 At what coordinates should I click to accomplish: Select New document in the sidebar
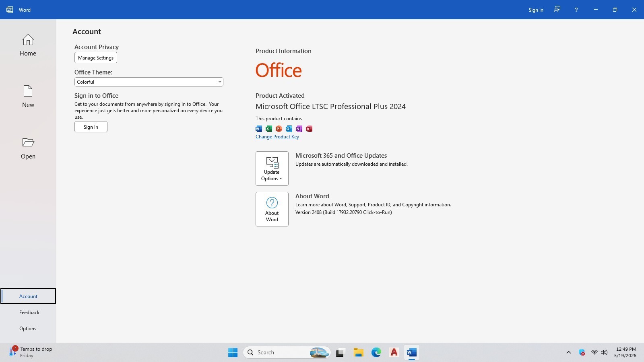pos(28,97)
